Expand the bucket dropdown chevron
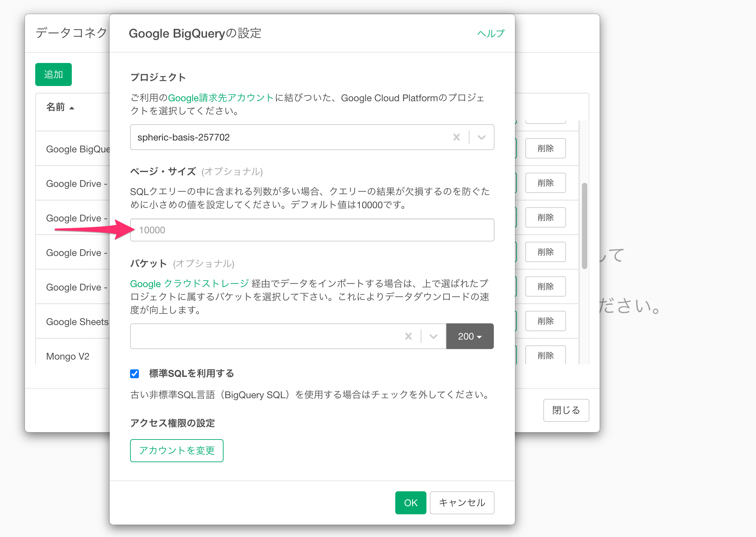This screenshot has width=756, height=537. point(434,336)
